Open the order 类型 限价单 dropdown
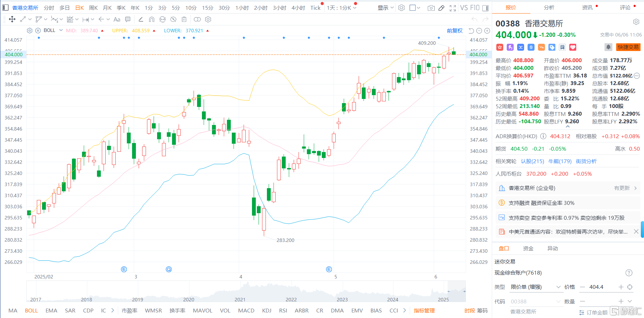 (536, 287)
